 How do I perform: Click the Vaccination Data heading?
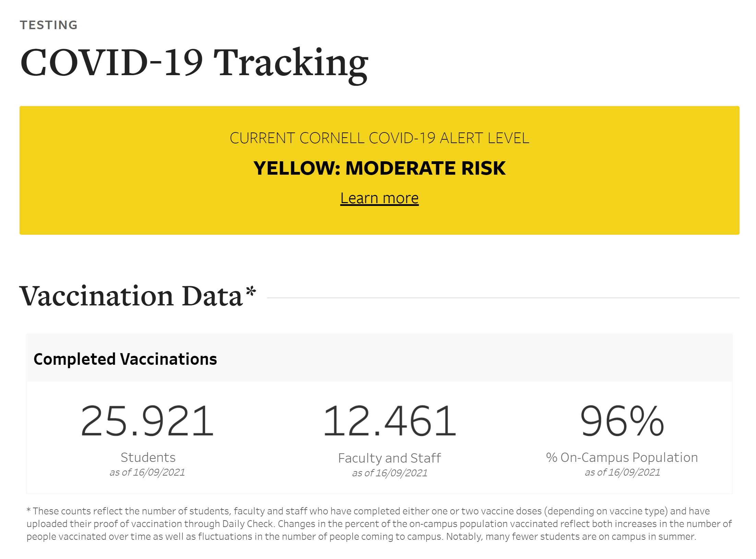pyautogui.click(x=131, y=296)
